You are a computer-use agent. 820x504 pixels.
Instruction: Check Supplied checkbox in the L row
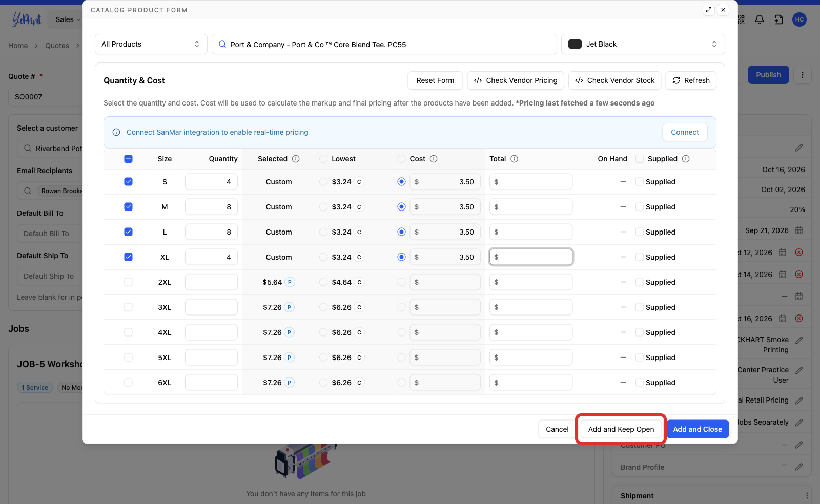coord(640,232)
